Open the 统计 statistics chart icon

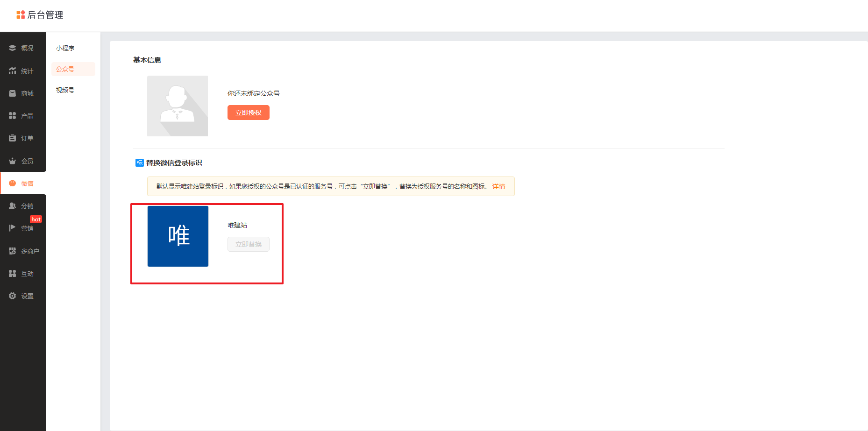[13, 71]
